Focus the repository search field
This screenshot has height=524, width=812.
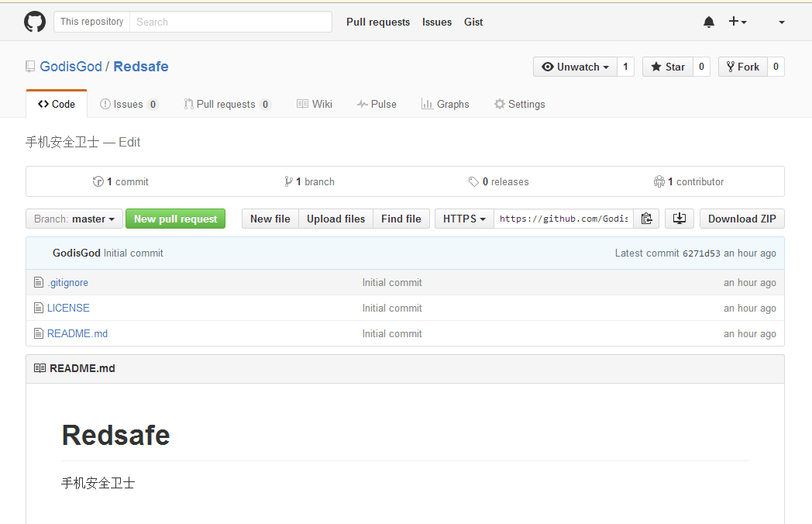pos(230,22)
